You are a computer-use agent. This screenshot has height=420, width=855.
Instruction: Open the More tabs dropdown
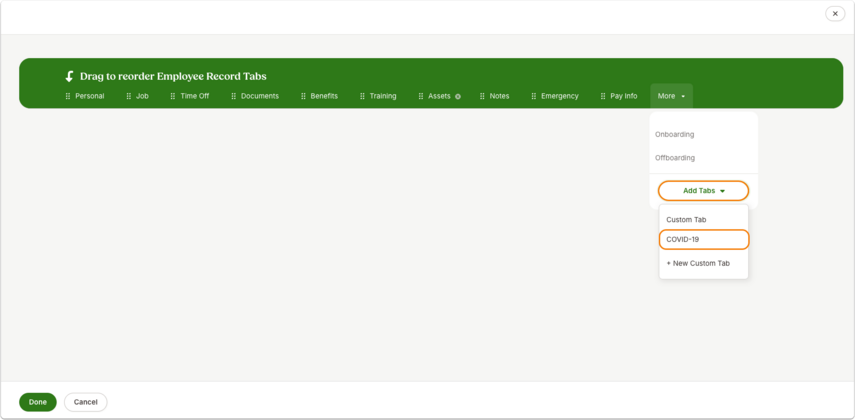(671, 96)
